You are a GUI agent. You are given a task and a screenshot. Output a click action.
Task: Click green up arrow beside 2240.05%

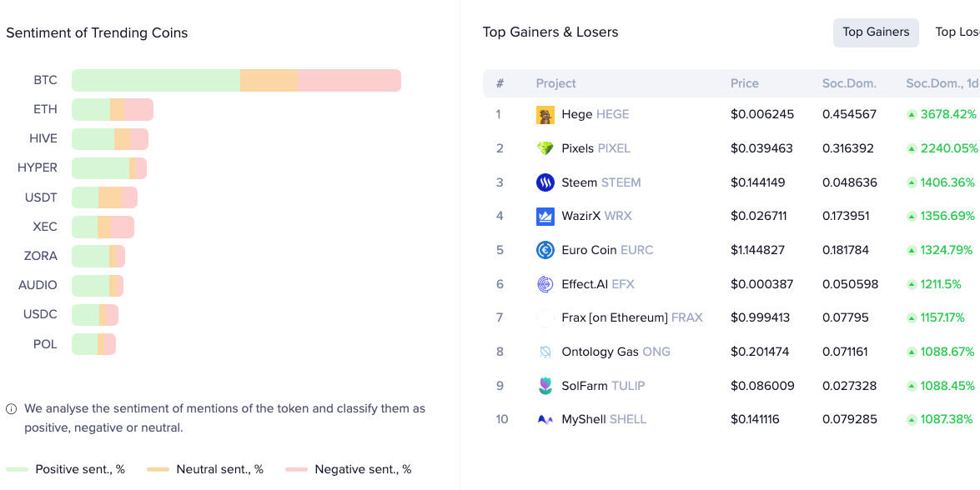click(x=912, y=148)
